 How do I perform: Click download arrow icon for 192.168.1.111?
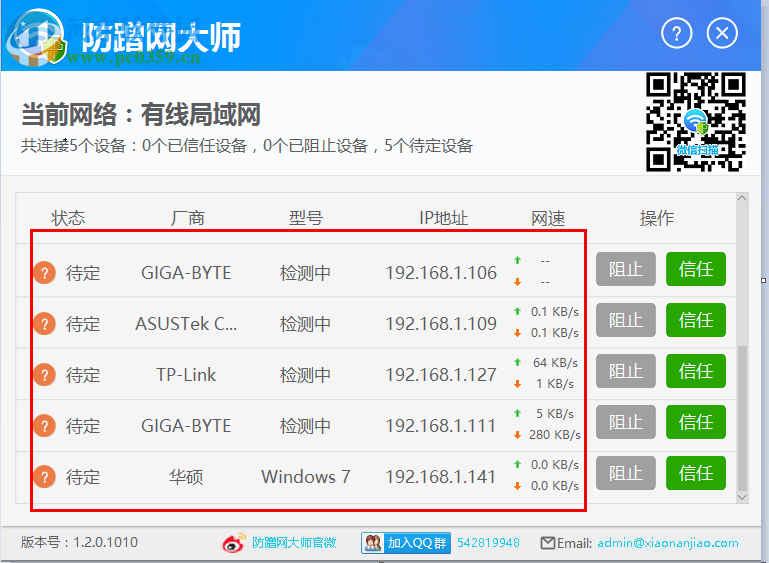point(517,435)
